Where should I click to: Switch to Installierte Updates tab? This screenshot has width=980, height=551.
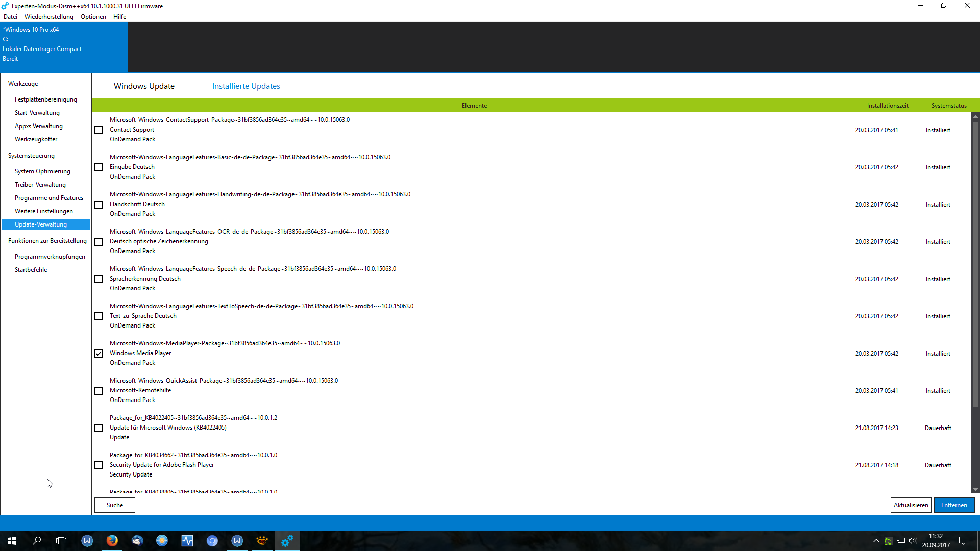pyautogui.click(x=246, y=86)
